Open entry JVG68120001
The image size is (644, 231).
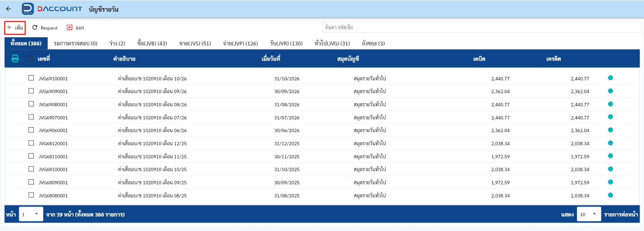(53, 144)
